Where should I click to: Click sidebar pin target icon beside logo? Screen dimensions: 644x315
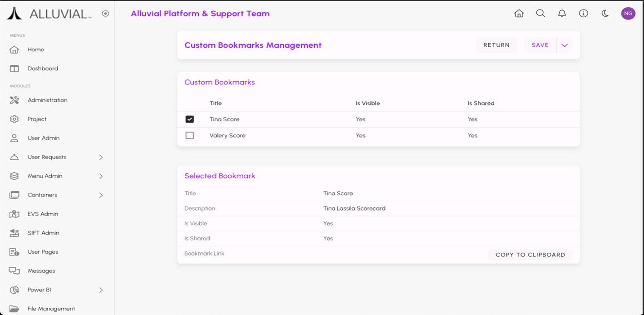106,14
